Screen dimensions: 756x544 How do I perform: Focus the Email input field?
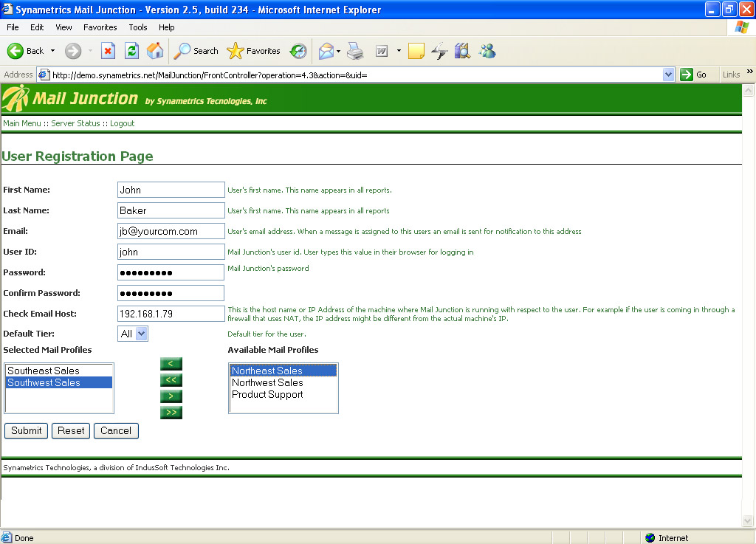click(x=171, y=231)
